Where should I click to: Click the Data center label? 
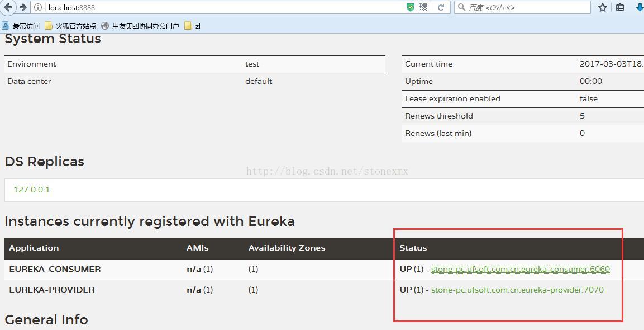click(29, 82)
